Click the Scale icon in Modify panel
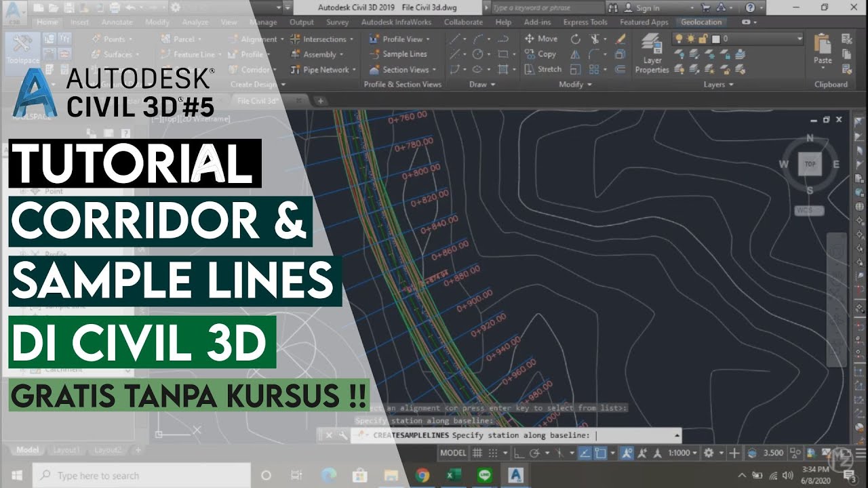 (576, 69)
